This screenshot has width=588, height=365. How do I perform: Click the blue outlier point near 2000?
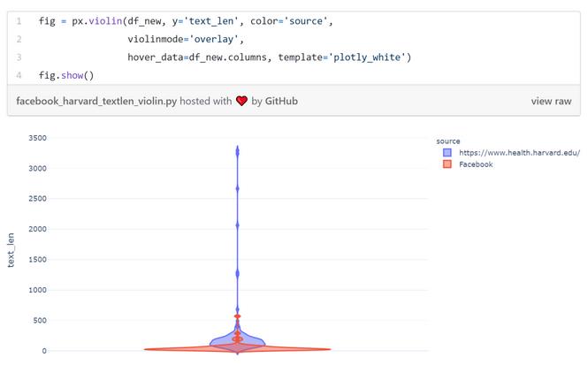point(237,225)
